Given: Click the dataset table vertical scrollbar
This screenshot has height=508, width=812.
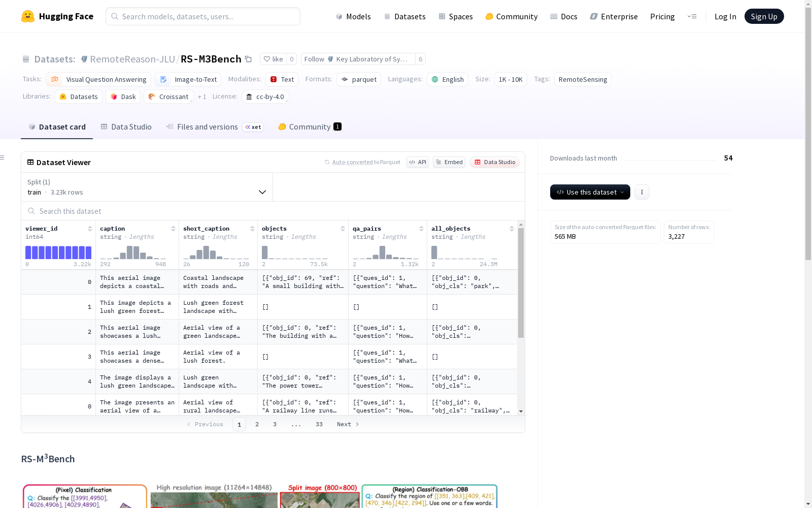Looking at the screenshot, I should point(521,283).
